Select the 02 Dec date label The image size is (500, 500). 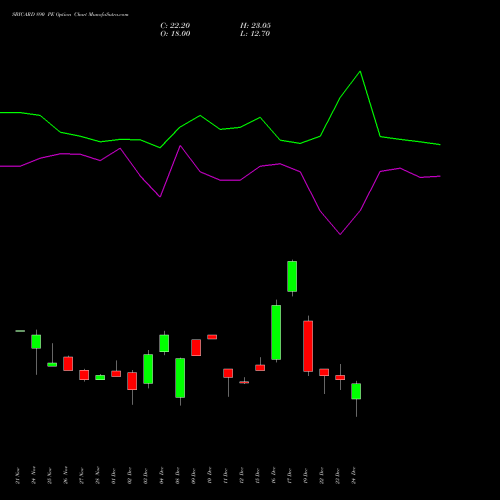[x=130, y=476]
